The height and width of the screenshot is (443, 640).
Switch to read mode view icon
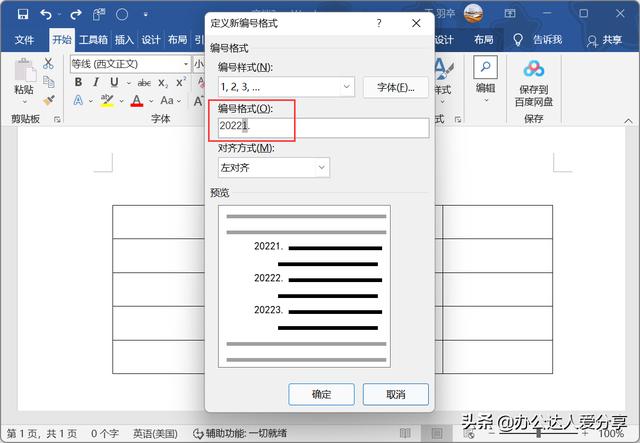pos(405,433)
